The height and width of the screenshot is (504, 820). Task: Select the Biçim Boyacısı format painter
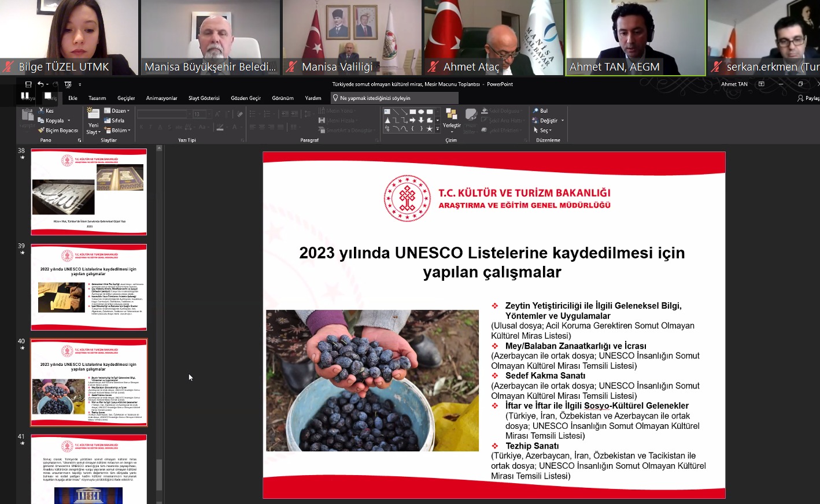pyautogui.click(x=58, y=131)
